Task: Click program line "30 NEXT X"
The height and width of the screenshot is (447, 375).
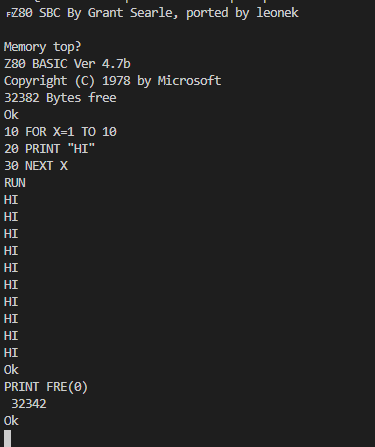Action: [36, 166]
